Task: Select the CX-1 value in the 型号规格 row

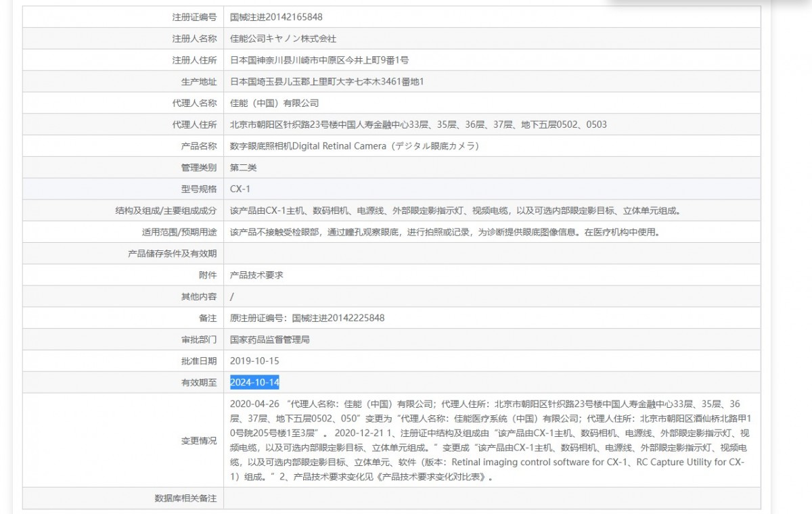Action: coord(240,189)
